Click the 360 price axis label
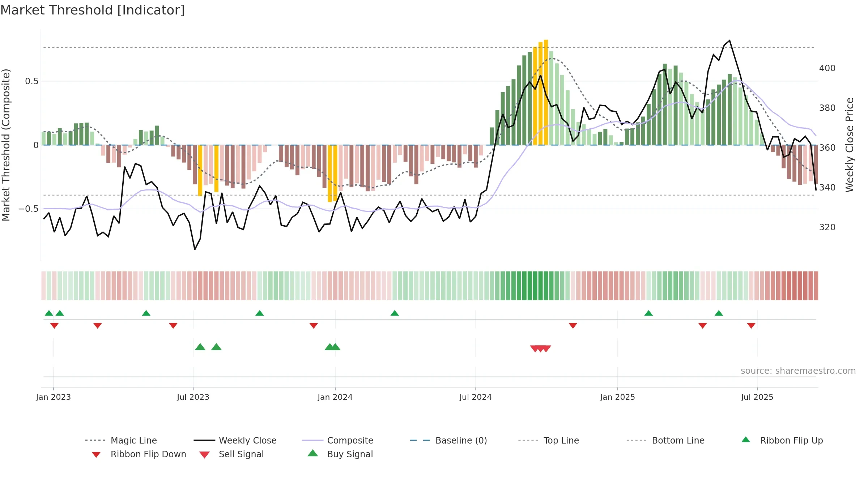The image size is (868, 488). click(827, 148)
